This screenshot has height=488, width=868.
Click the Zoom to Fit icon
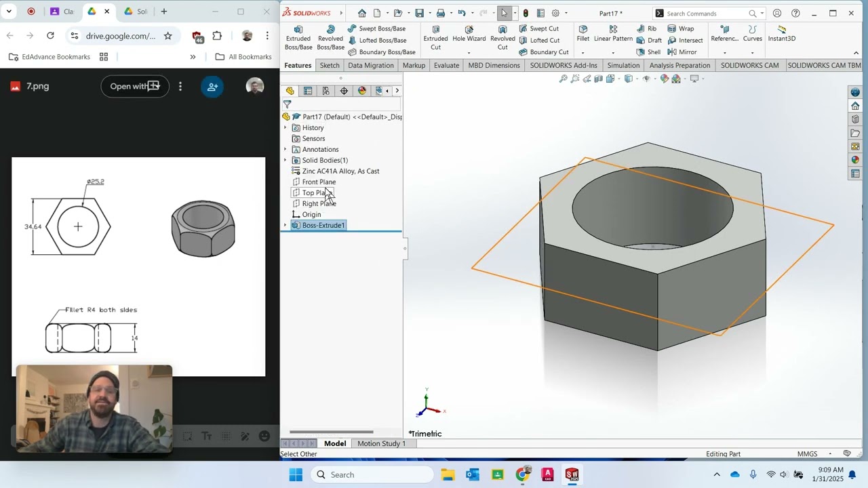pos(563,79)
